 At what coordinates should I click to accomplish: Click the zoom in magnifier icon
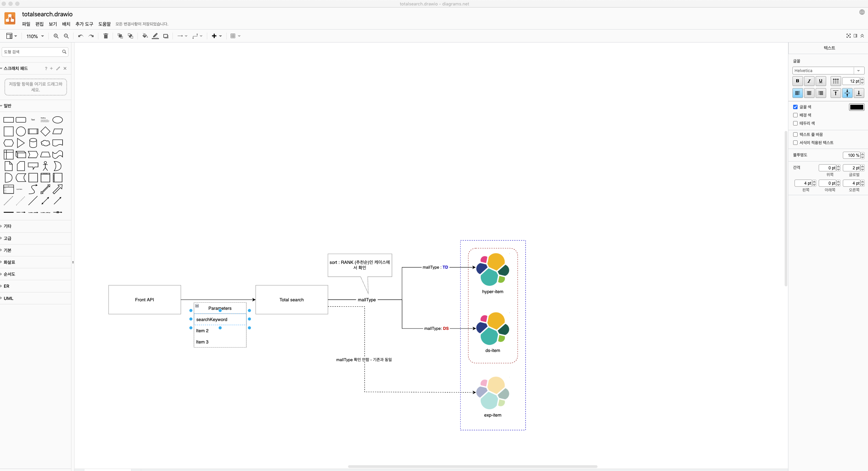point(56,36)
